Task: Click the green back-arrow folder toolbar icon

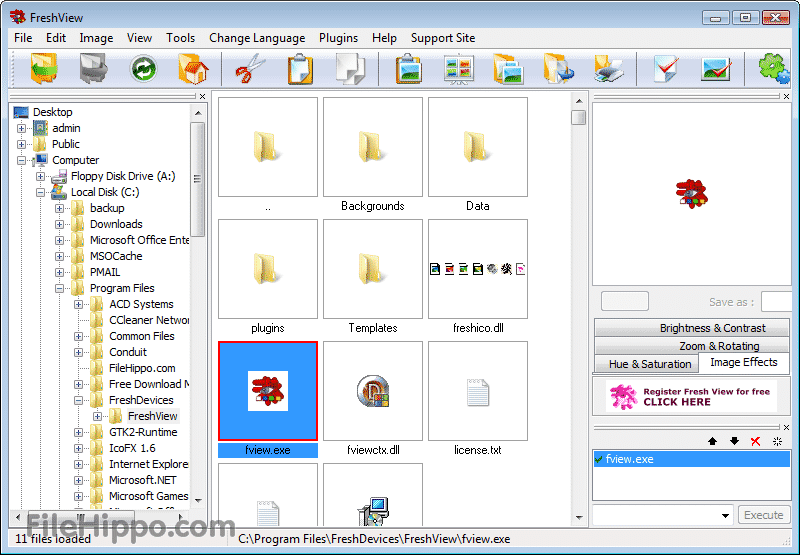Action: click(x=44, y=68)
